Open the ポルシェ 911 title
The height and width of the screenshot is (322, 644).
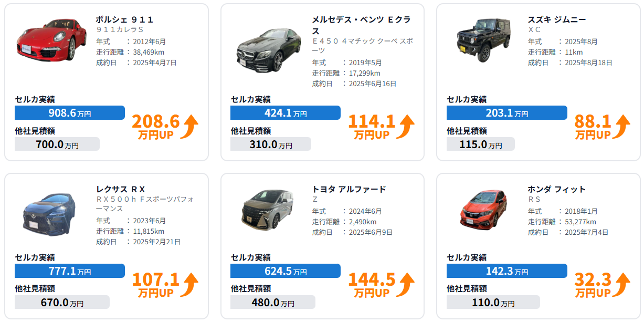tap(125, 20)
